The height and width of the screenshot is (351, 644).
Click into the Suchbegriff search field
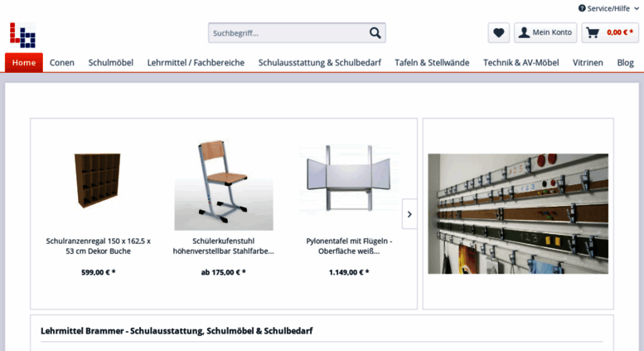289,33
